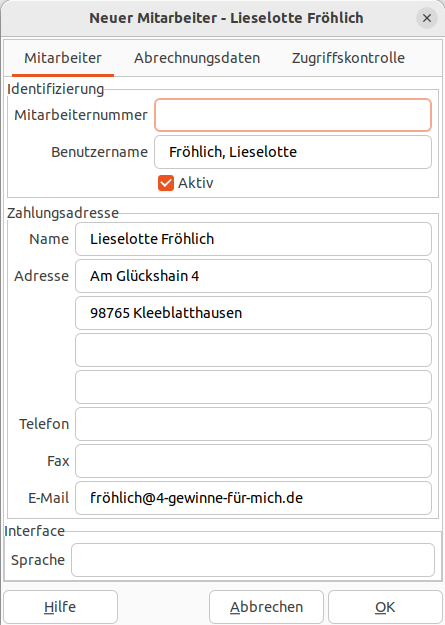
Task: Click the Sprache input field
Action: [x=253, y=560]
